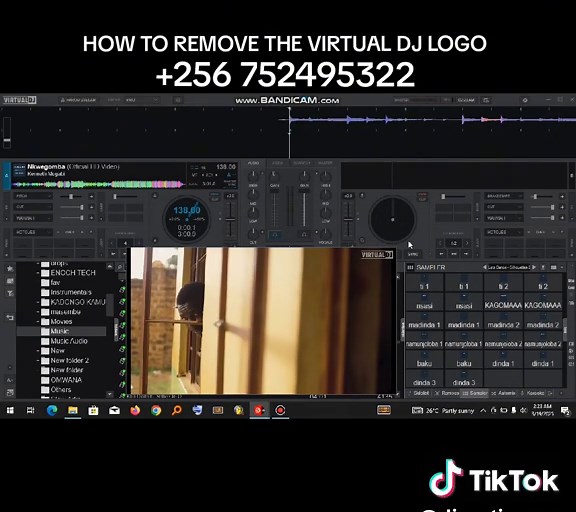The width and height of the screenshot is (576, 512).
Task: Select the blue deck A indicator
Action: click(x=6, y=176)
